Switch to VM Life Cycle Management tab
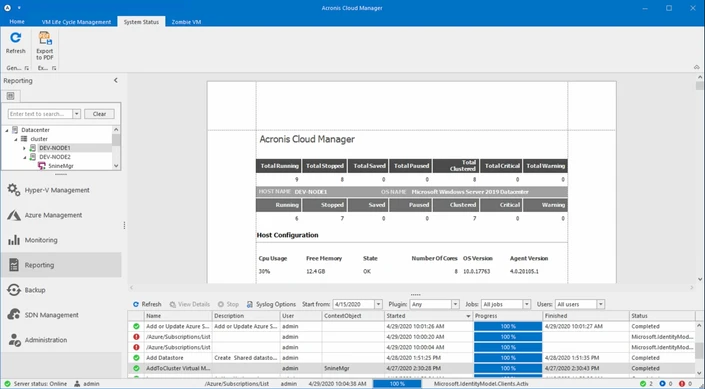Image resolution: width=705 pixels, height=389 pixels. point(76,22)
